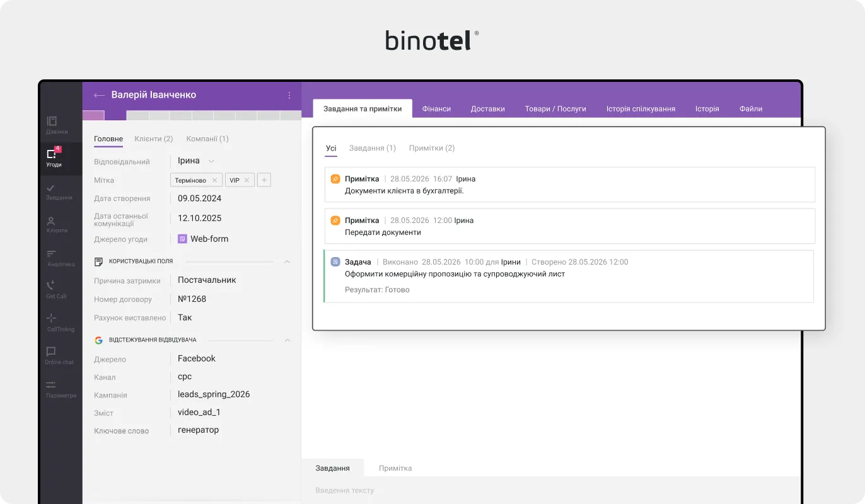Click the Web-form source value
This screenshot has width=865, height=504.
[x=209, y=239]
